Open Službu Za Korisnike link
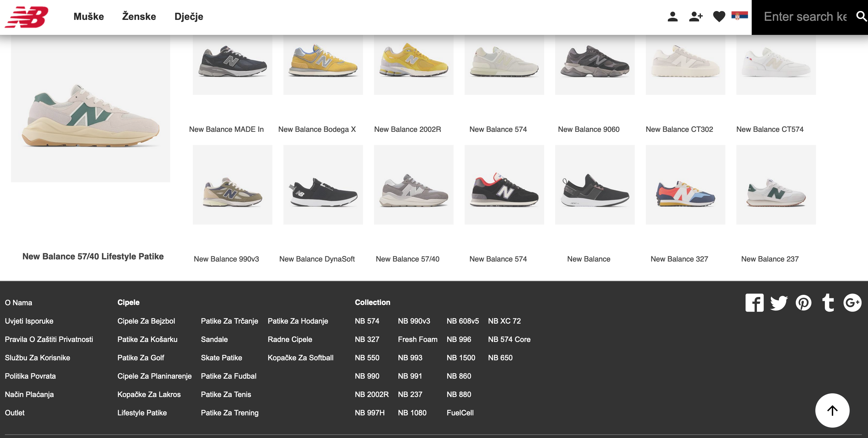This screenshot has width=868, height=438. tap(37, 358)
